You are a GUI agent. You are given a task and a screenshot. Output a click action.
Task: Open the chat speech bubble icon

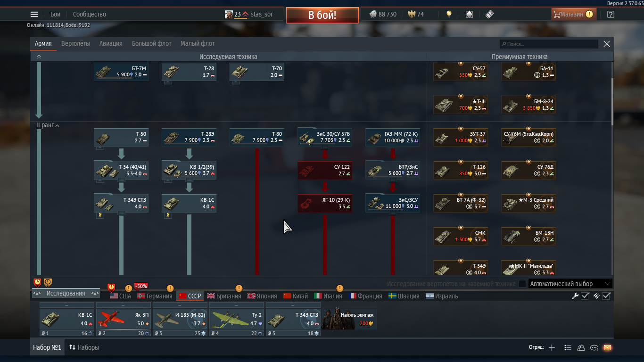click(x=594, y=347)
